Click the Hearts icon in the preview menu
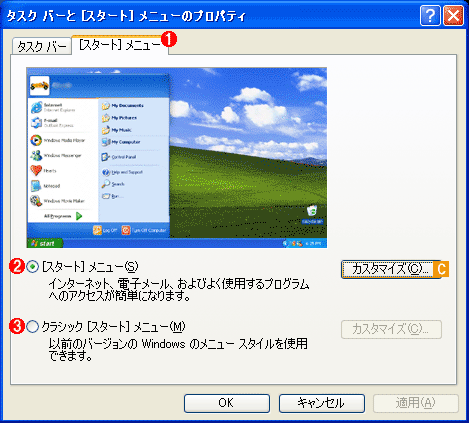 (x=36, y=171)
